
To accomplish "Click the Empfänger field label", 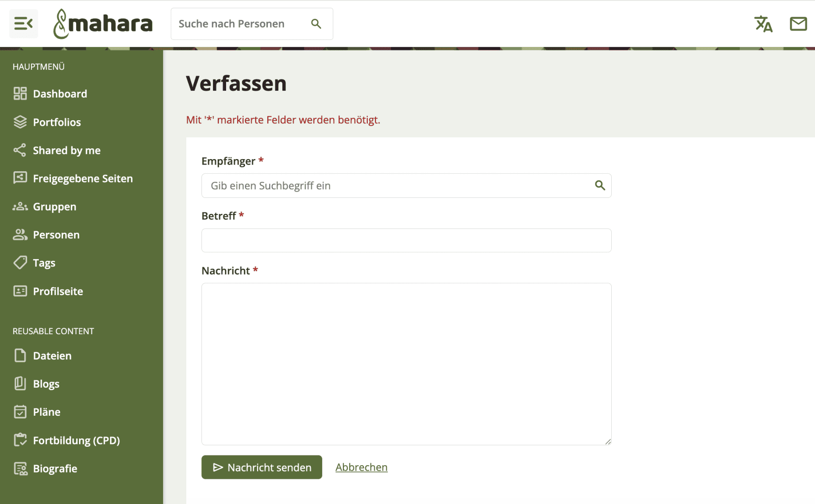I will tap(228, 161).
